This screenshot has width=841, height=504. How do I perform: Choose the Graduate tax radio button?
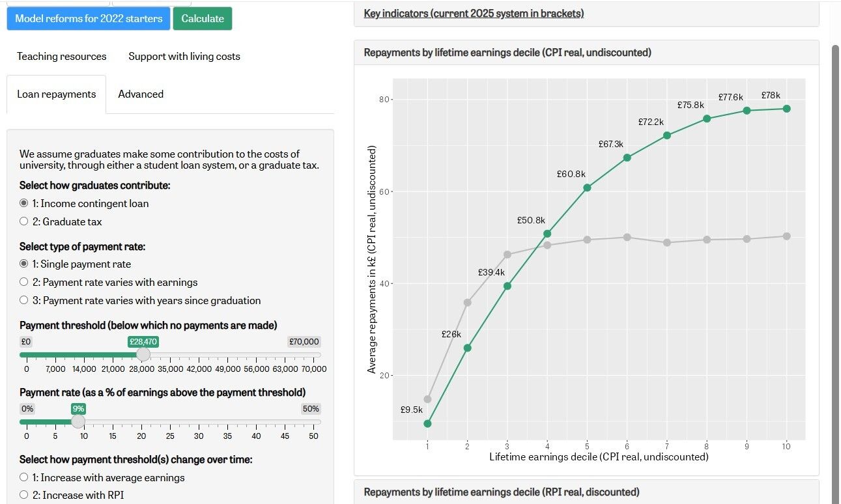pyautogui.click(x=24, y=221)
